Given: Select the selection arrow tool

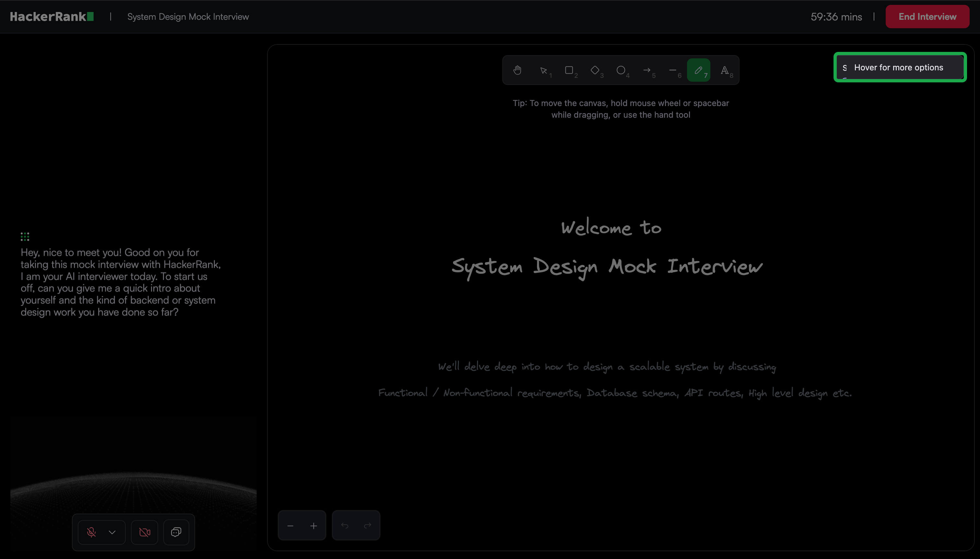Looking at the screenshot, I should (x=544, y=70).
